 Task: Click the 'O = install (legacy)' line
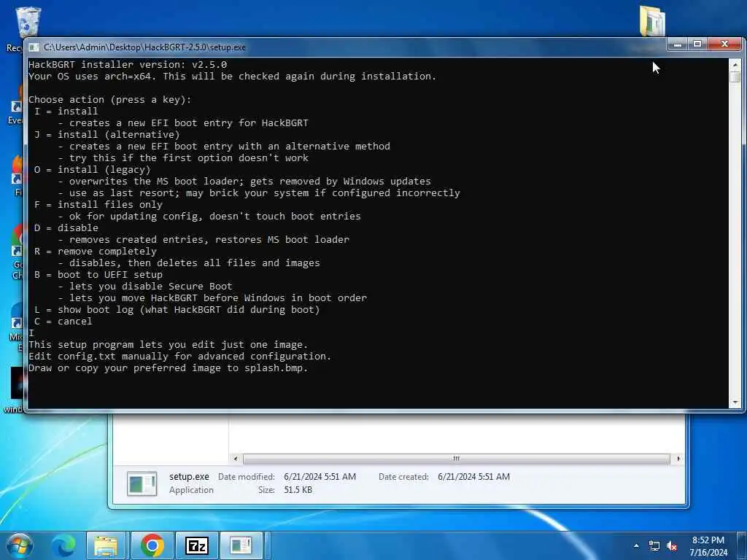tap(92, 169)
